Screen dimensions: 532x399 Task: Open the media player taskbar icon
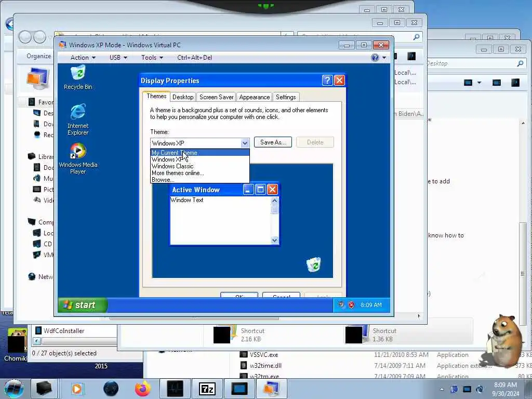click(77, 389)
